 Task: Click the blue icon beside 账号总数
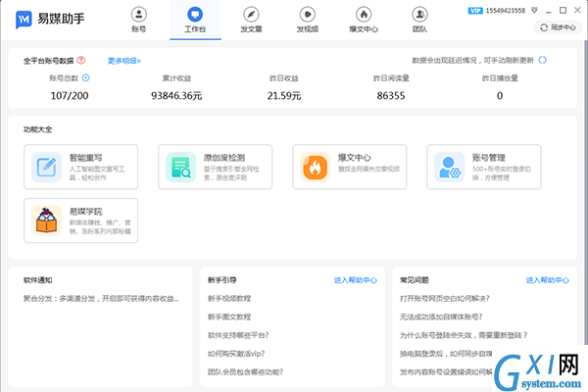pos(86,77)
